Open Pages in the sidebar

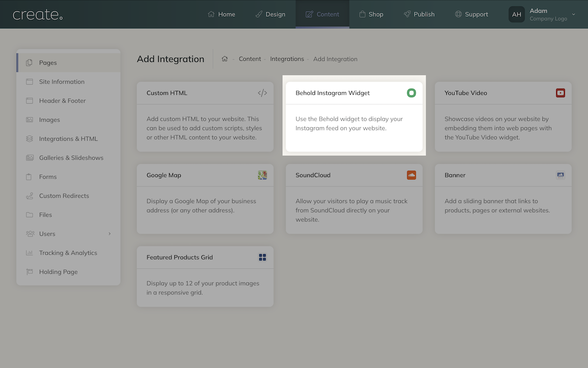pyautogui.click(x=69, y=63)
